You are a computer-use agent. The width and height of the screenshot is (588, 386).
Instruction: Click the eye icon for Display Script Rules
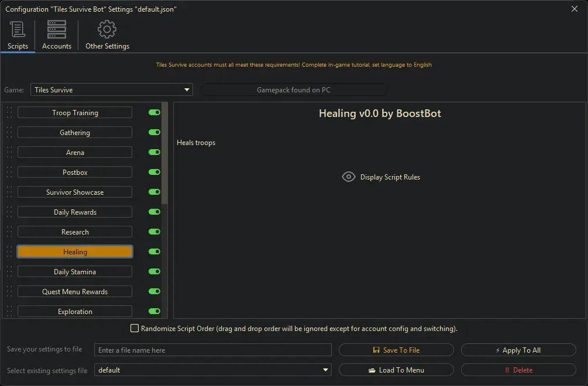pos(349,177)
